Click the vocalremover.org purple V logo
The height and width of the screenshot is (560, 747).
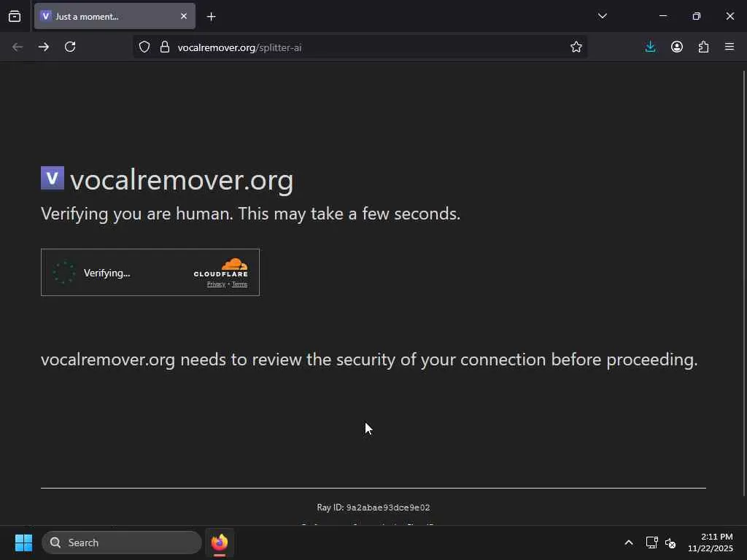(53, 178)
